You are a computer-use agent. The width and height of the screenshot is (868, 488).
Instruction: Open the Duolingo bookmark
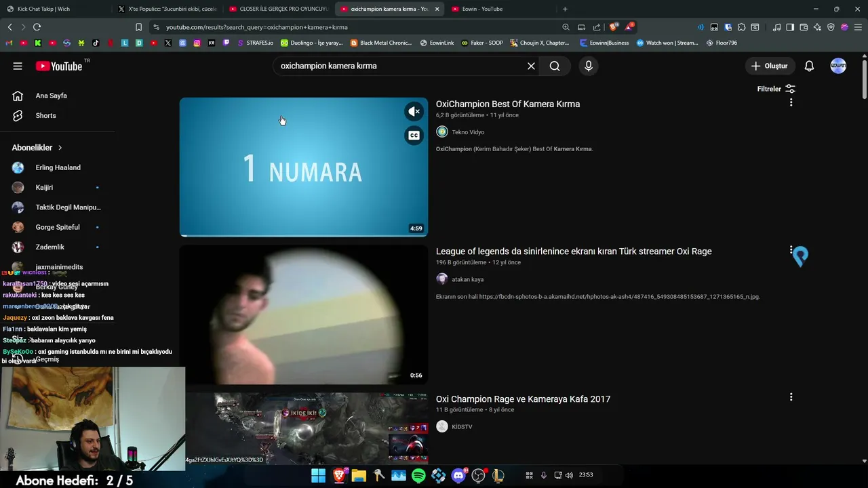311,43
